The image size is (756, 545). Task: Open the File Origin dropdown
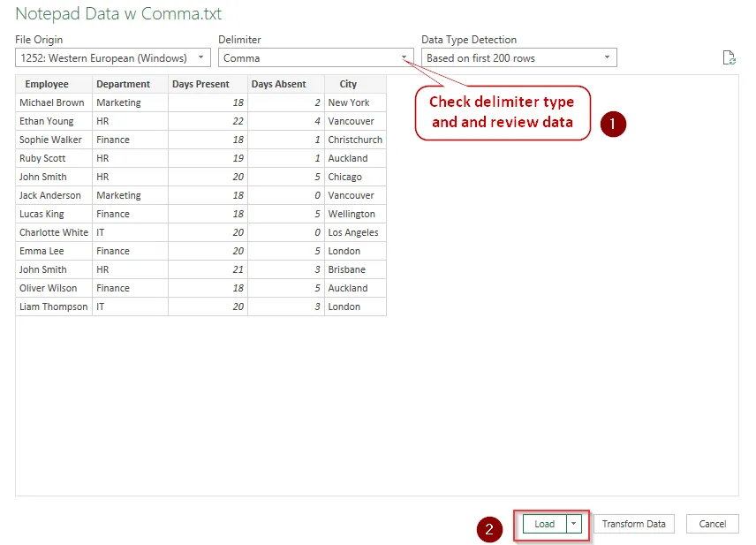113,58
